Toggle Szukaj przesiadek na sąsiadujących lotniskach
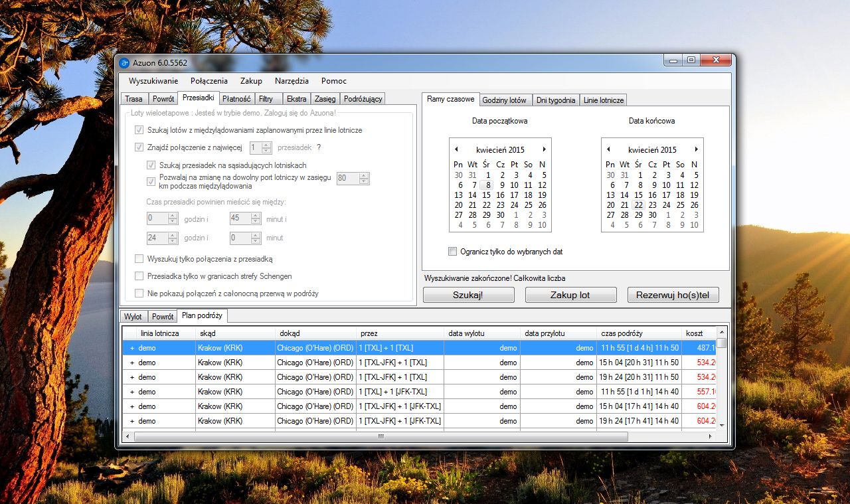The height and width of the screenshot is (504, 850). (x=151, y=165)
